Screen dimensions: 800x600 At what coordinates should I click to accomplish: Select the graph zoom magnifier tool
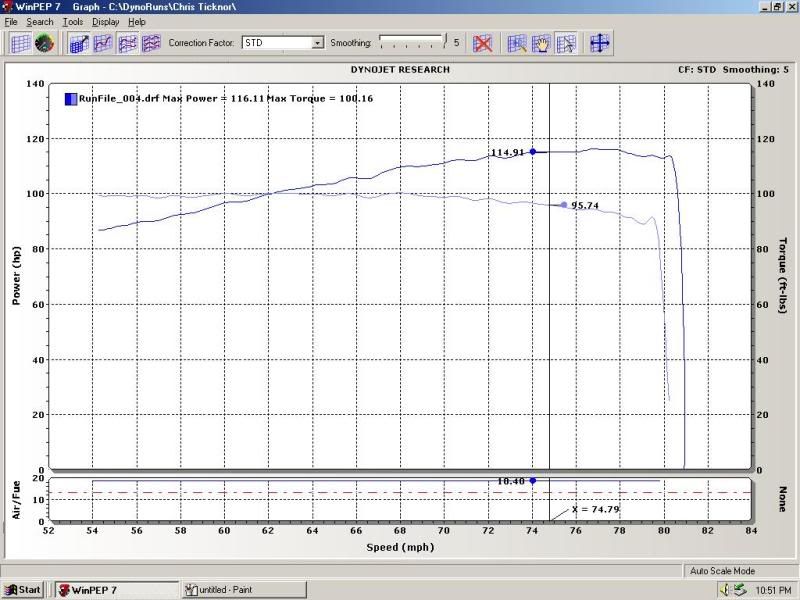click(x=517, y=43)
